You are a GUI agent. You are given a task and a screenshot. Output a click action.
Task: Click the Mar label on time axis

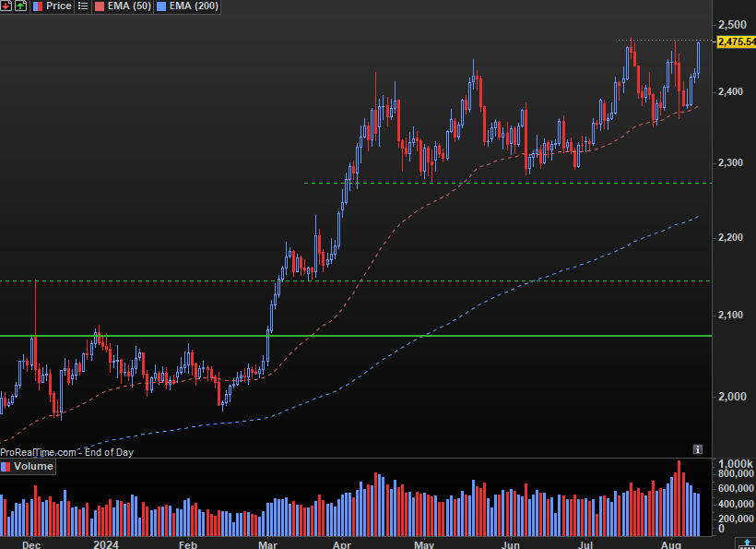coord(267,544)
